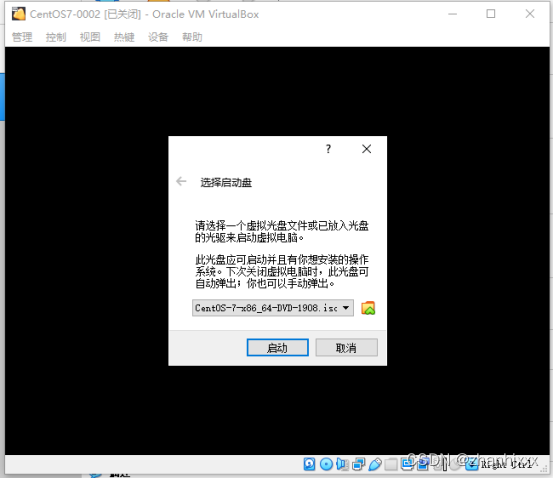Open the 视图 menu
Viewport: 554px width, 479px height.
point(90,37)
